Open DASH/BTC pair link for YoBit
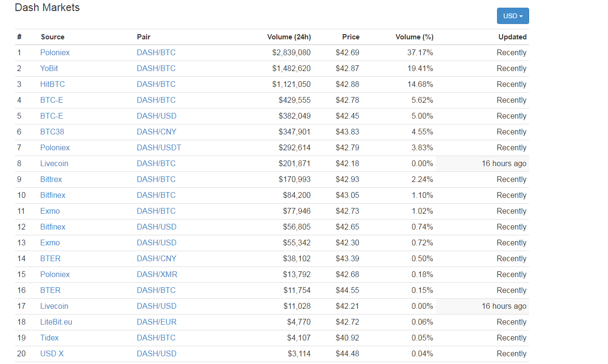The width and height of the screenshot is (608, 364). (156, 68)
